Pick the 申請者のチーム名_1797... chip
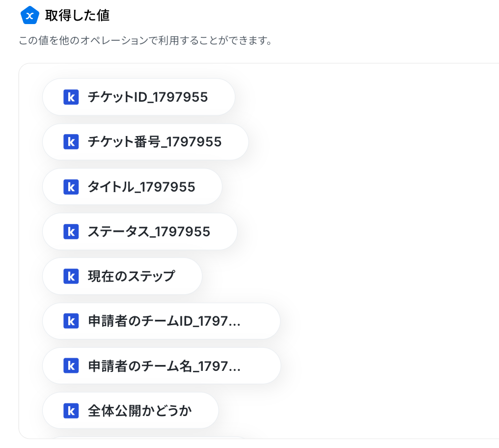This screenshot has height=448, width=499. tap(162, 365)
